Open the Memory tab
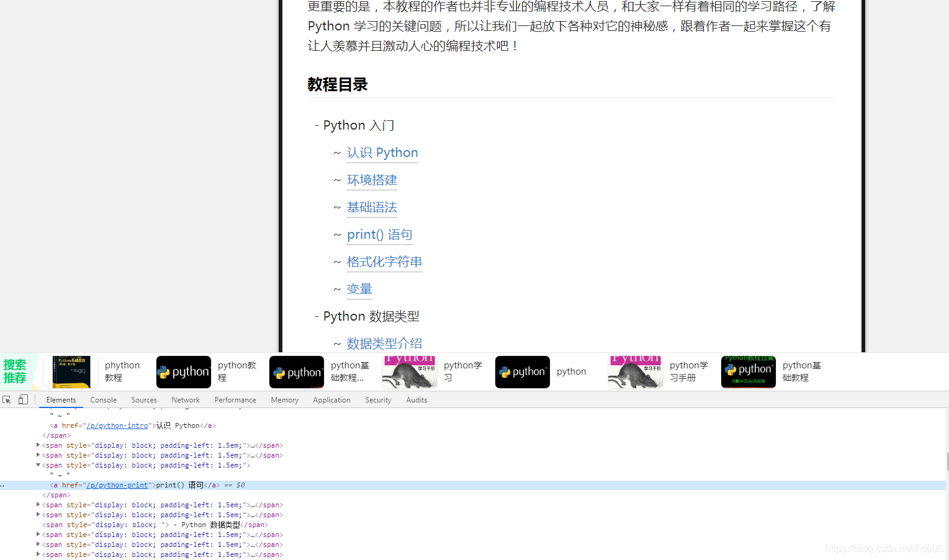949x560 pixels. [285, 400]
